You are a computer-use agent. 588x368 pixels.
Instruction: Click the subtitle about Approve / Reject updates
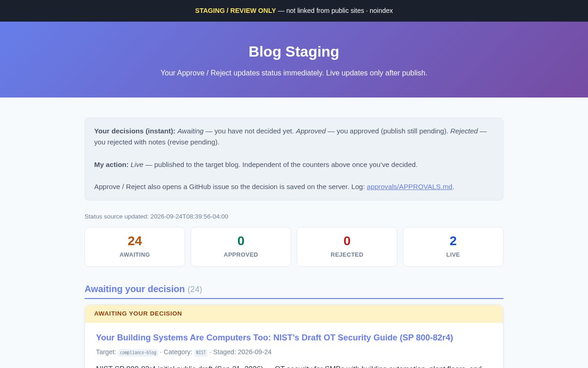coord(294,73)
